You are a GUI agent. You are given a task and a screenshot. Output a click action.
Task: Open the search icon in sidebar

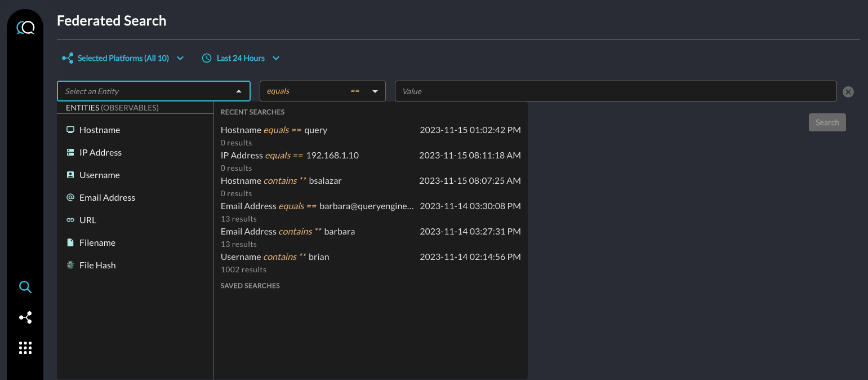pos(25,288)
